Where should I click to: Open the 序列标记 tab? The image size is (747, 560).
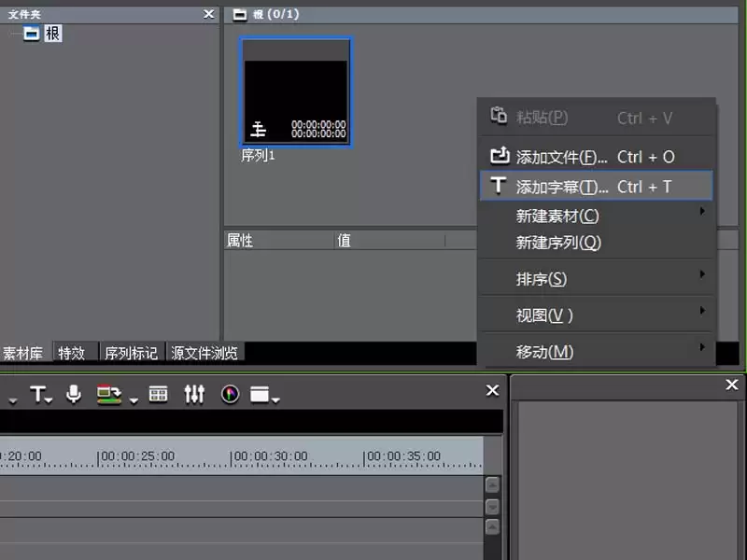pyautogui.click(x=131, y=353)
